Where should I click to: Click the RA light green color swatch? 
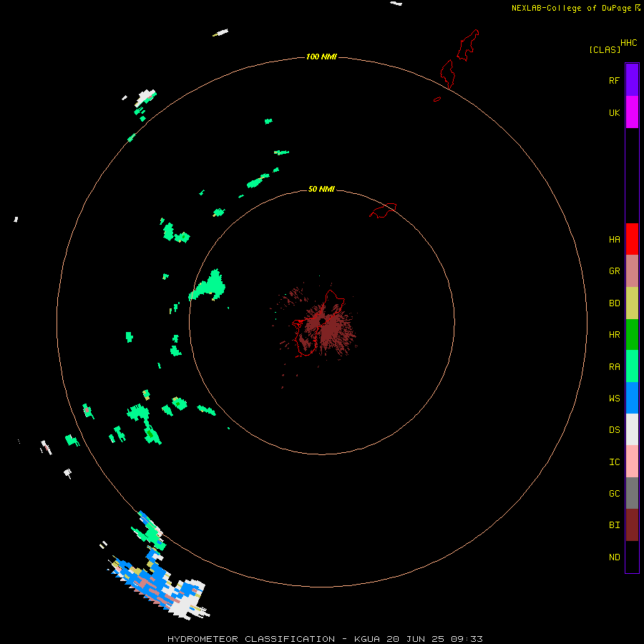coord(632,366)
